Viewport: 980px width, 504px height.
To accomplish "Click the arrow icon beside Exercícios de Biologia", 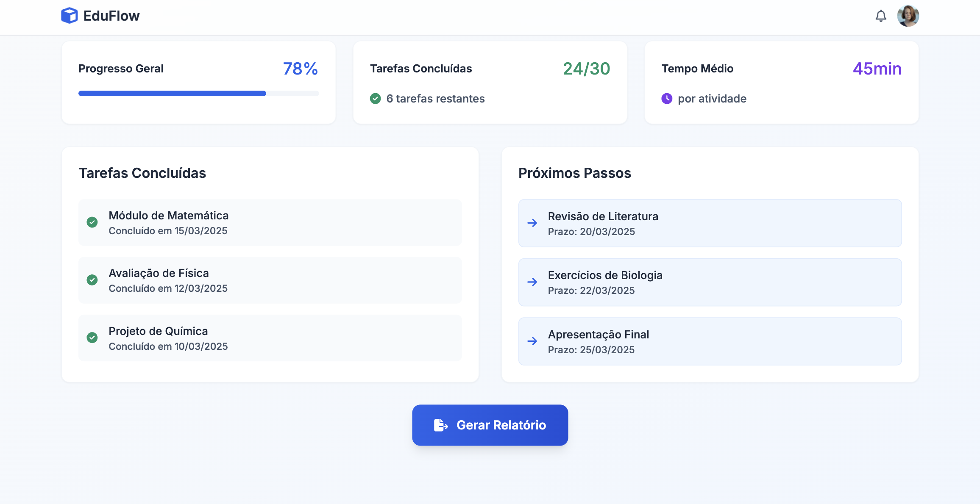I will 532,282.
